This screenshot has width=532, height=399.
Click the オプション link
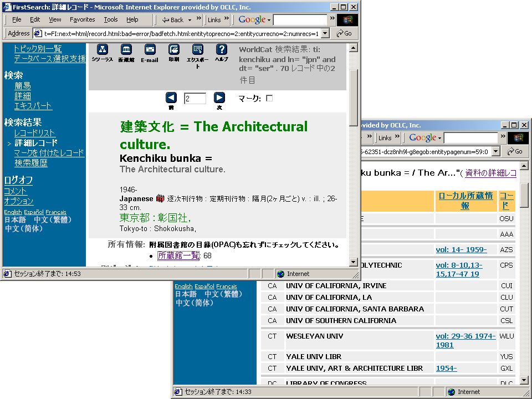[x=19, y=201]
